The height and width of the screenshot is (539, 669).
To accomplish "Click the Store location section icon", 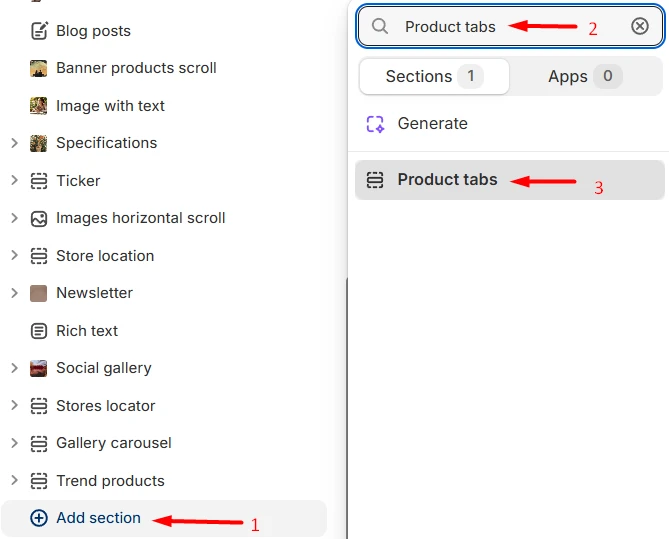I will [x=39, y=256].
